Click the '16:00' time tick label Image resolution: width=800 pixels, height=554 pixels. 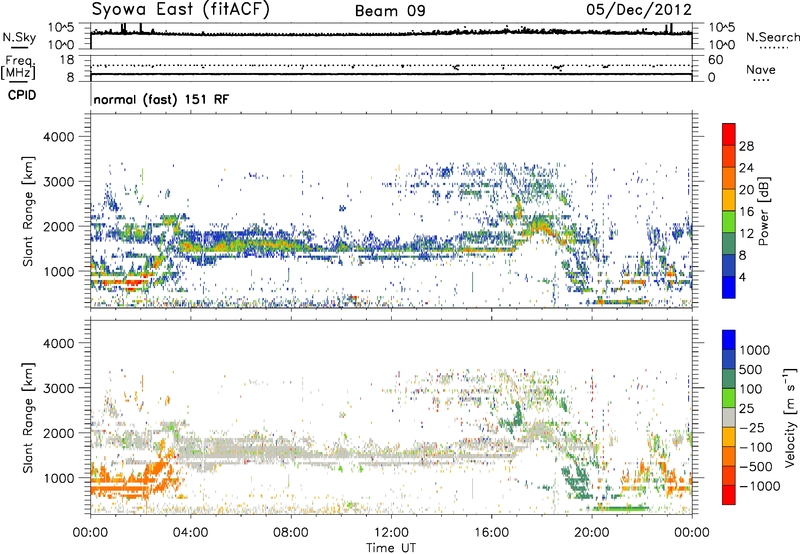(x=491, y=533)
